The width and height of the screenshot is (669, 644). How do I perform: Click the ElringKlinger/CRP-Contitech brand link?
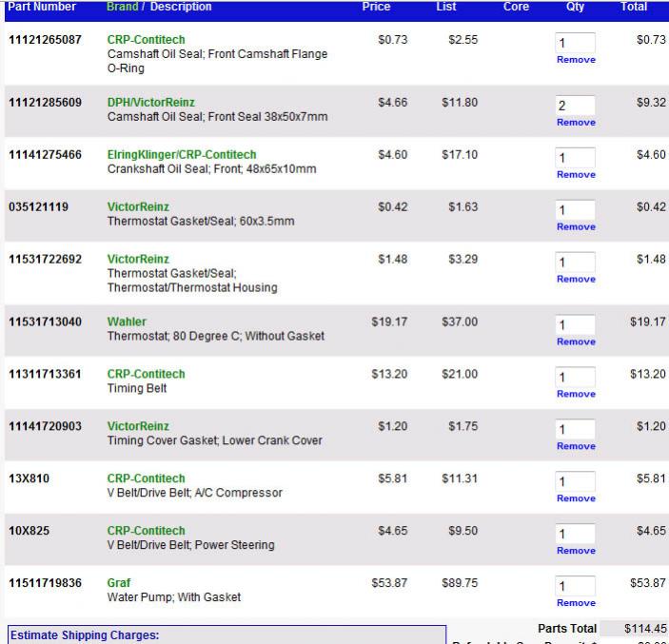[x=181, y=154]
